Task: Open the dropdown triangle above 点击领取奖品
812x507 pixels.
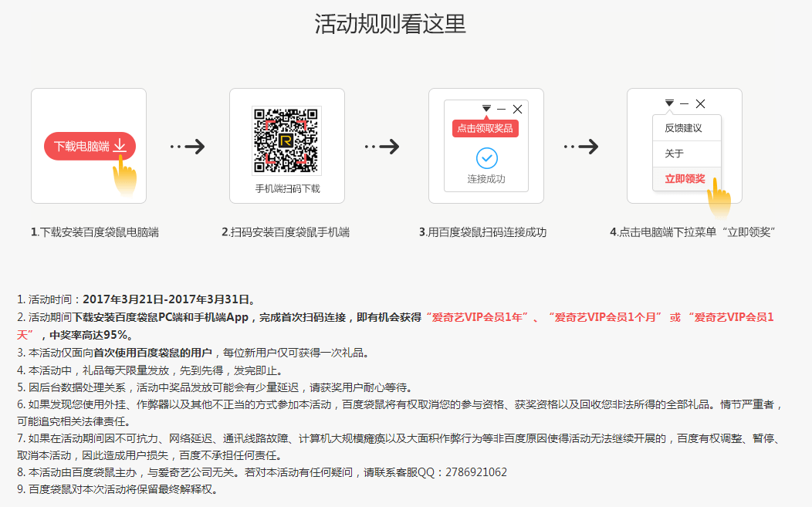Action: click(x=486, y=109)
